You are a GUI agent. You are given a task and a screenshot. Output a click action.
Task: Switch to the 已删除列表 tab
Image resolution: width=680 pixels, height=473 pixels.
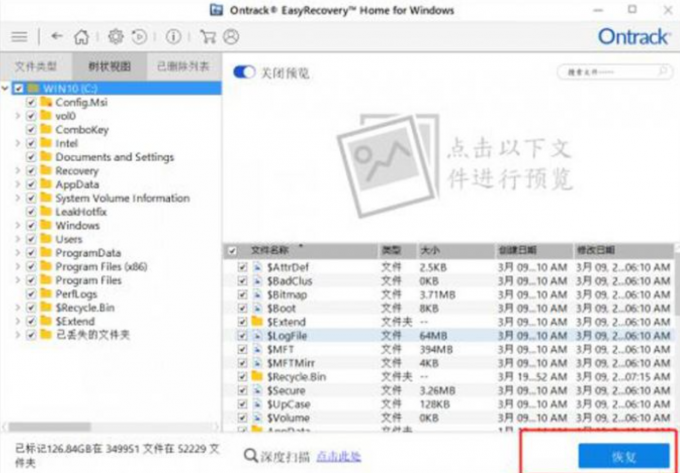(x=183, y=67)
